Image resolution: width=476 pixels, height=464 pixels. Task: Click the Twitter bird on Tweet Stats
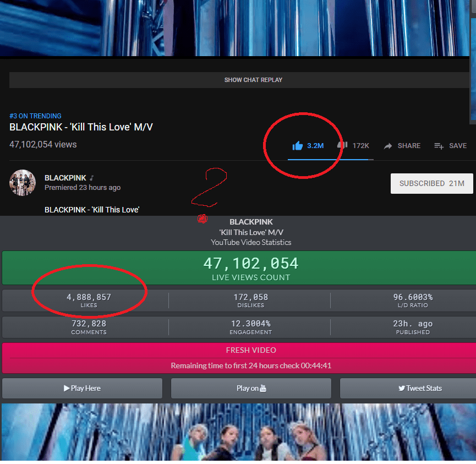(402, 389)
